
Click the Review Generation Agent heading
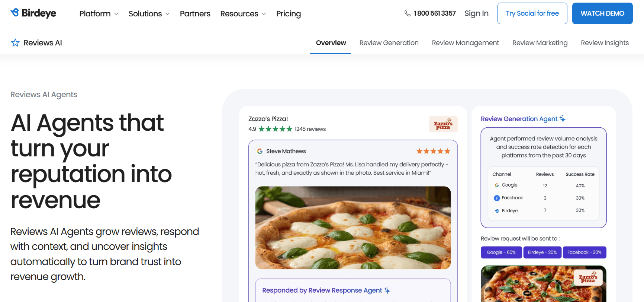pyautogui.click(x=519, y=119)
